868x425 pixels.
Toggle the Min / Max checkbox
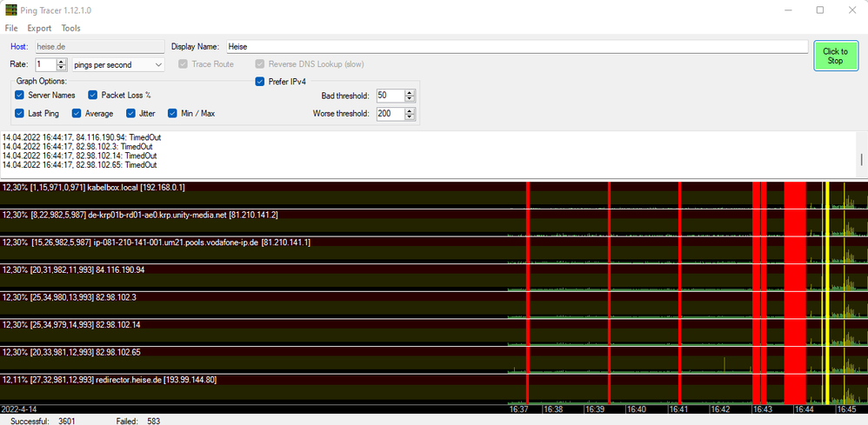[173, 114]
